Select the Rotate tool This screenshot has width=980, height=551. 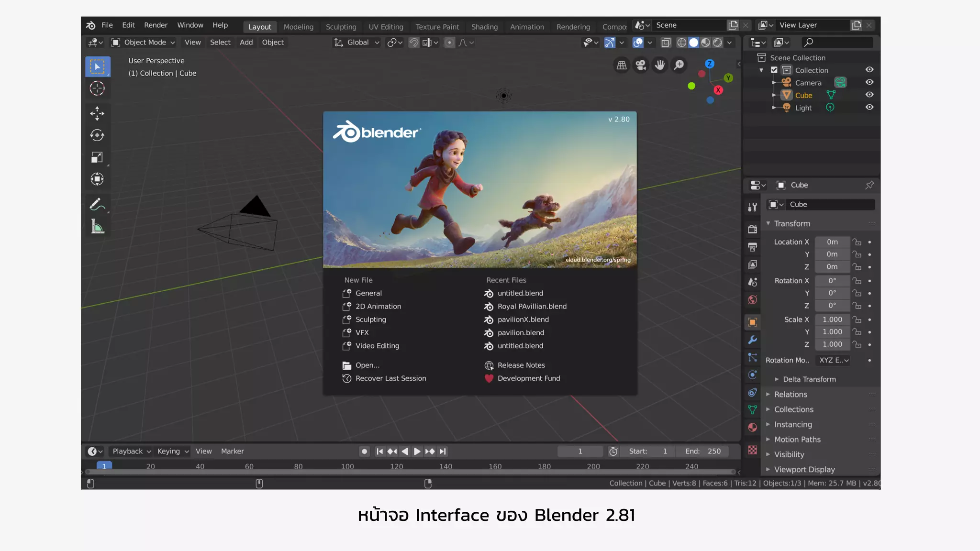(97, 135)
